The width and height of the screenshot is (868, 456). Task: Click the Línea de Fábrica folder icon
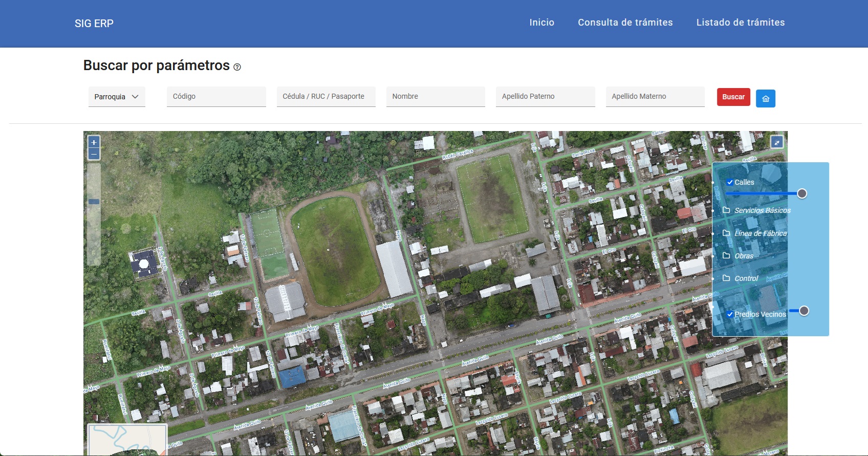(726, 233)
